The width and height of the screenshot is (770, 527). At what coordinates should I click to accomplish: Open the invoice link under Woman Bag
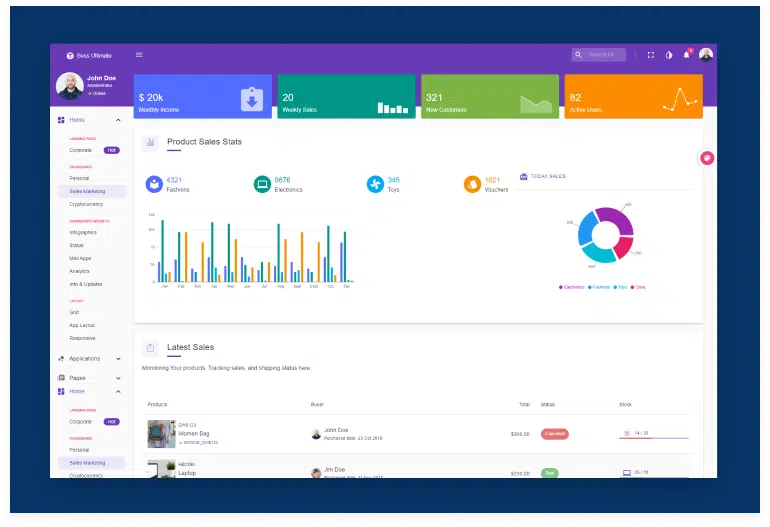(198, 443)
